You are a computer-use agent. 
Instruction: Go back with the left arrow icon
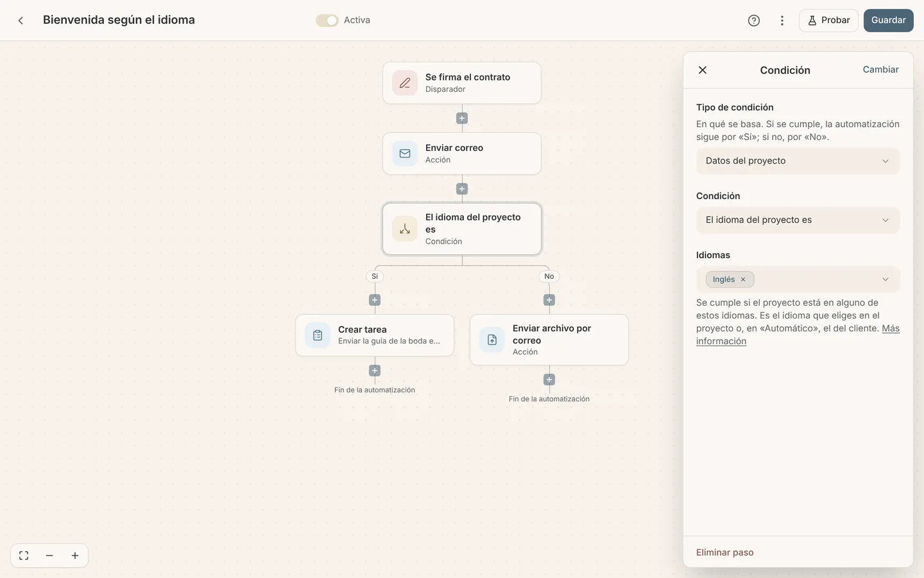pos(21,21)
